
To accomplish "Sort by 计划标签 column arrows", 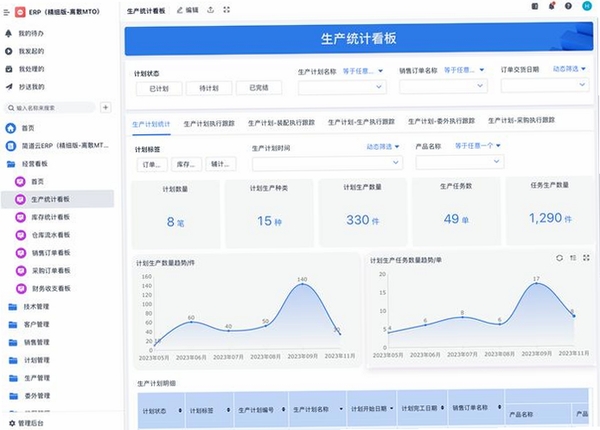I will click(228, 410).
